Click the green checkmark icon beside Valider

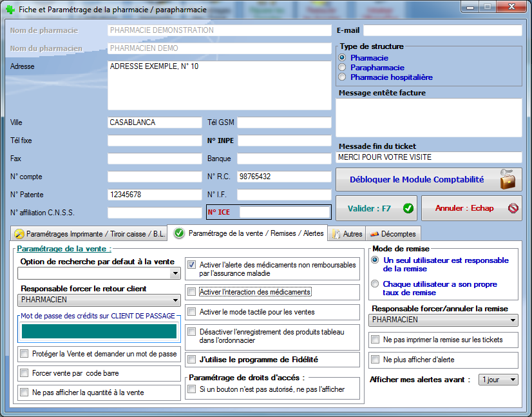(x=407, y=208)
